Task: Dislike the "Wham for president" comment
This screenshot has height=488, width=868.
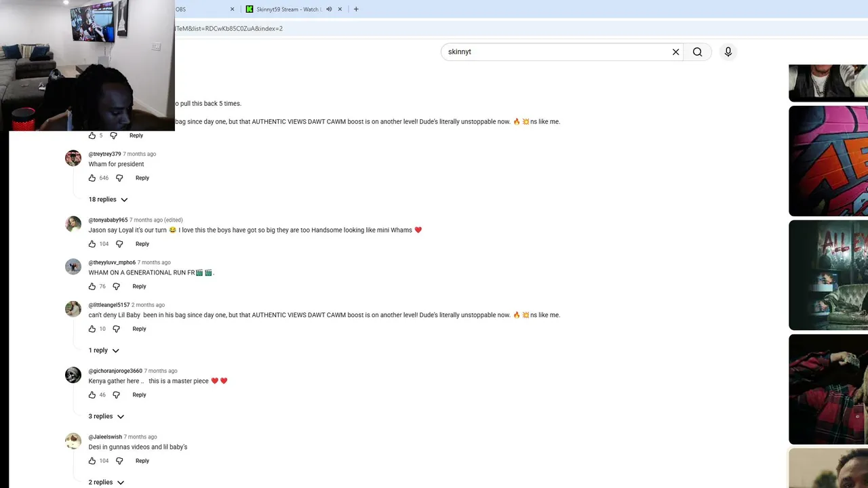Action: tap(119, 178)
